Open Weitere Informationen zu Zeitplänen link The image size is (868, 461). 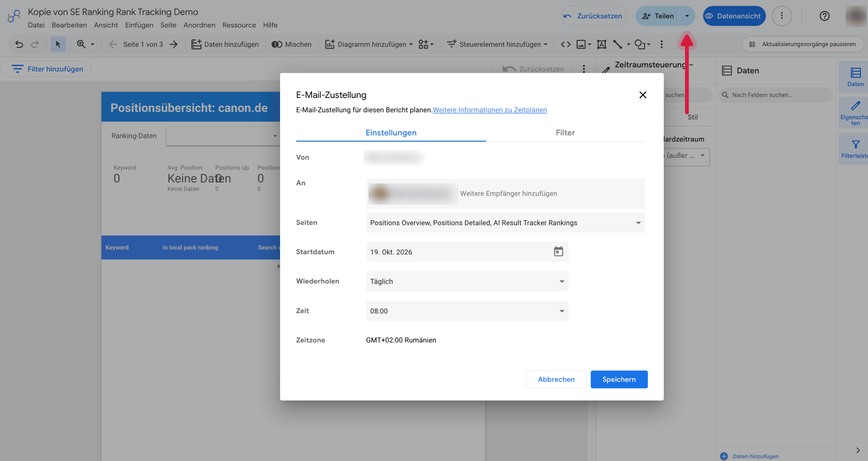[490, 110]
